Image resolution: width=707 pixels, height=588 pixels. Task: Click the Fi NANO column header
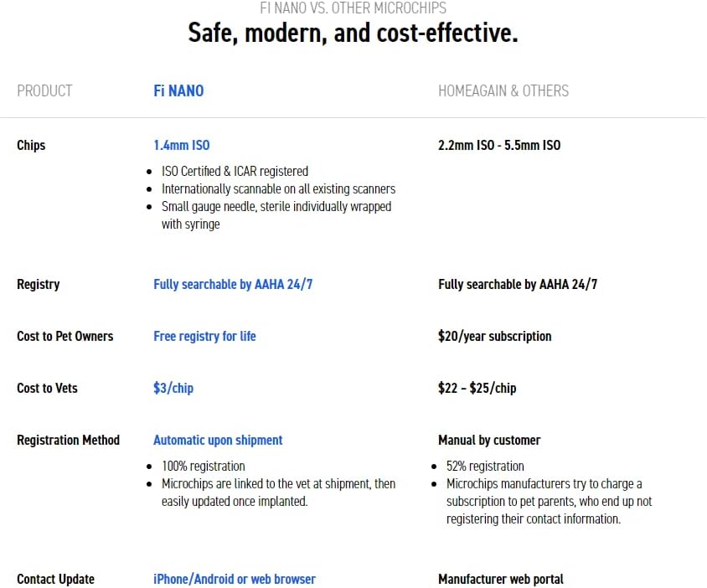pyautogui.click(x=178, y=90)
